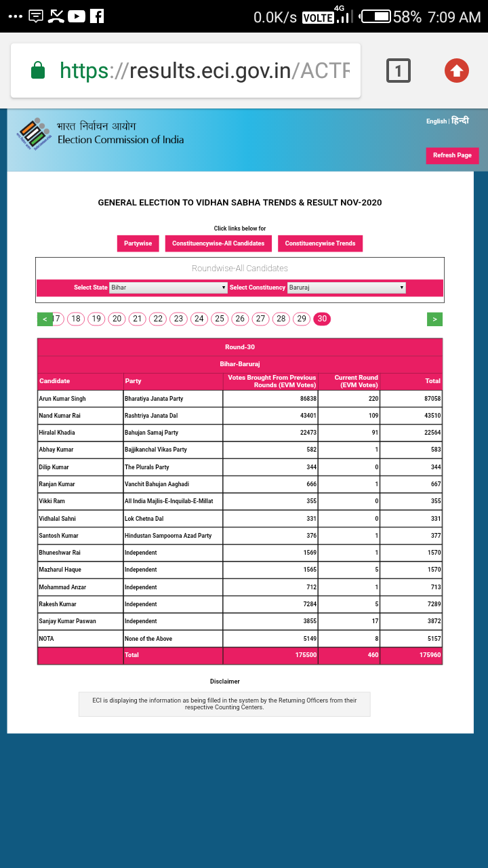Screen dimensions: 488x868
Task: Select the active round 30 page
Action: [x=322, y=319]
